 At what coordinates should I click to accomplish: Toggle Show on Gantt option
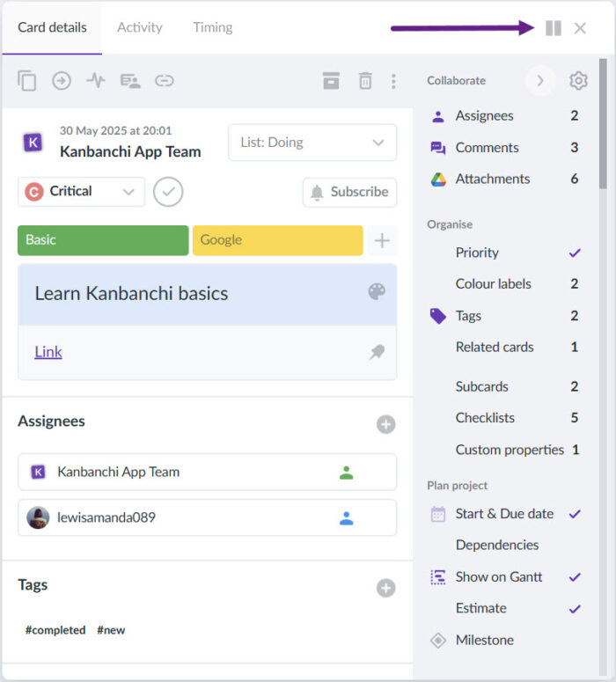coord(505,577)
